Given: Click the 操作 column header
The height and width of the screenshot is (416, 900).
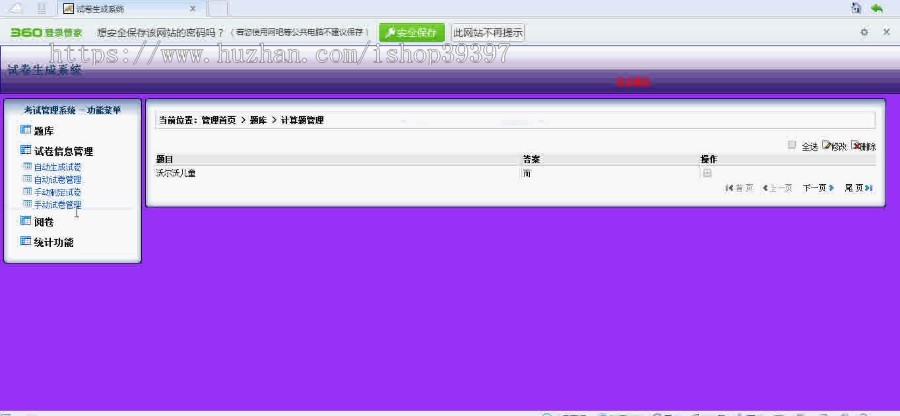Looking at the screenshot, I should click(708, 159).
